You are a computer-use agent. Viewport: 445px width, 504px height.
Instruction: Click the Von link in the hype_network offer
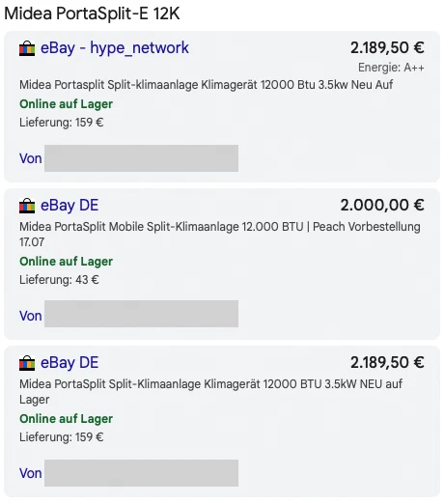point(31,158)
